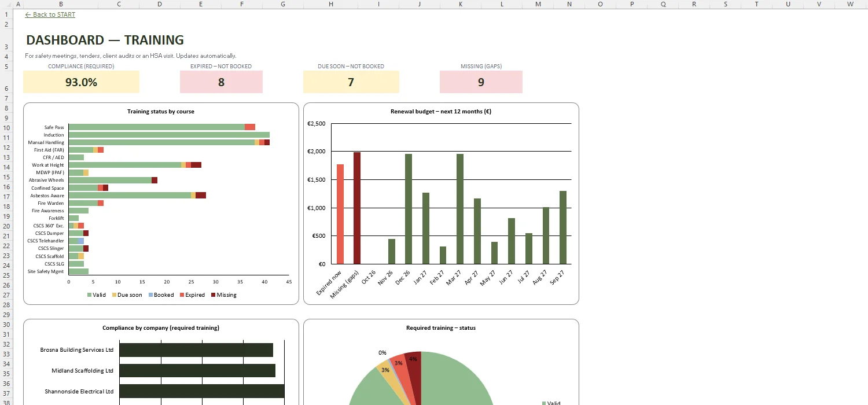The image size is (868, 405).
Task: Select column A header
Action: pos(19,4)
